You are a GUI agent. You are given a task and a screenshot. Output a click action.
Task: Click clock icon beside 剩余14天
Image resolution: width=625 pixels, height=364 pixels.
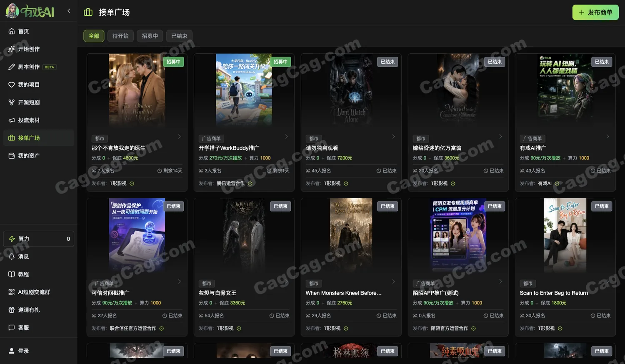click(160, 171)
